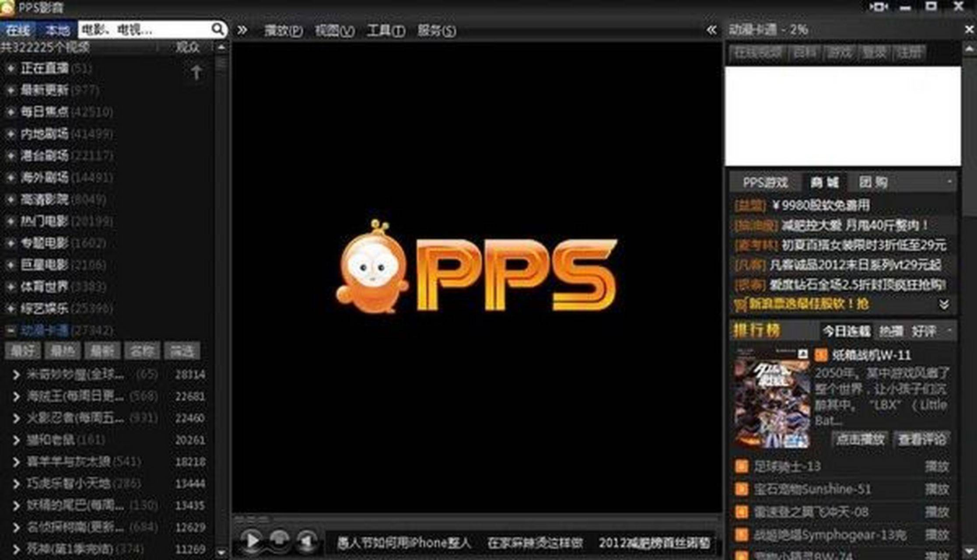Click the magnifier search icon
Image resolution: width=977 pixels, height=560 pixels.
tap(217, 29)
